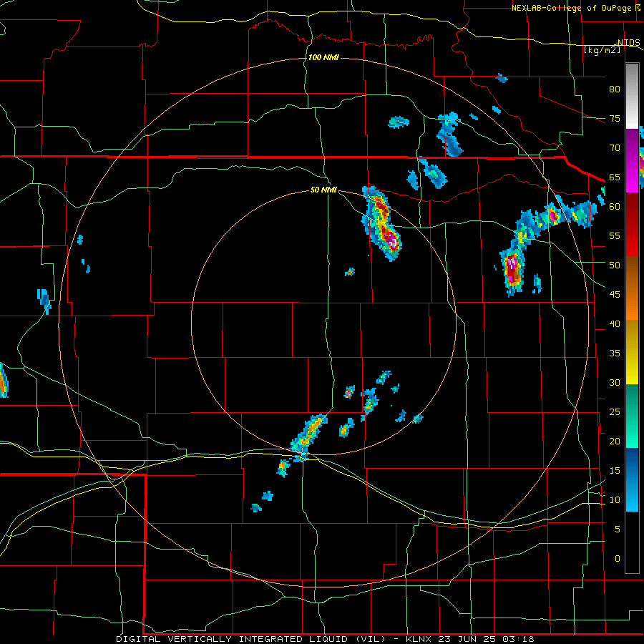The image size is (644, 644).
Task: Click the '50' value on the color scale
Action: coord(615,265)
